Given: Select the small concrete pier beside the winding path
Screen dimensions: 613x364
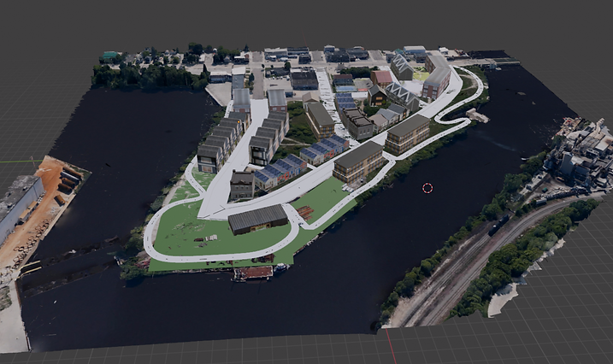Looking at the screenshot, I should point(477,115).
